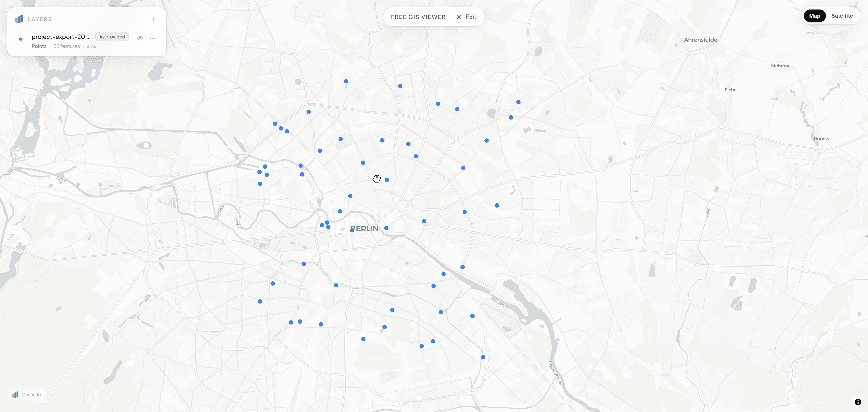Open the overflow menu on the project-export layer
Viewport: 868px width, 412px height.
tap(153, 38)
